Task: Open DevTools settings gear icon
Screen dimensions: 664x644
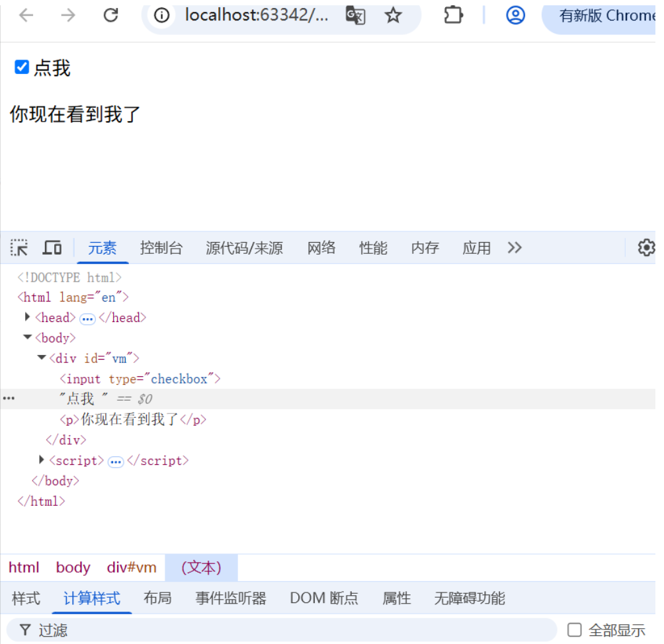Action: [x=646, y=248]
